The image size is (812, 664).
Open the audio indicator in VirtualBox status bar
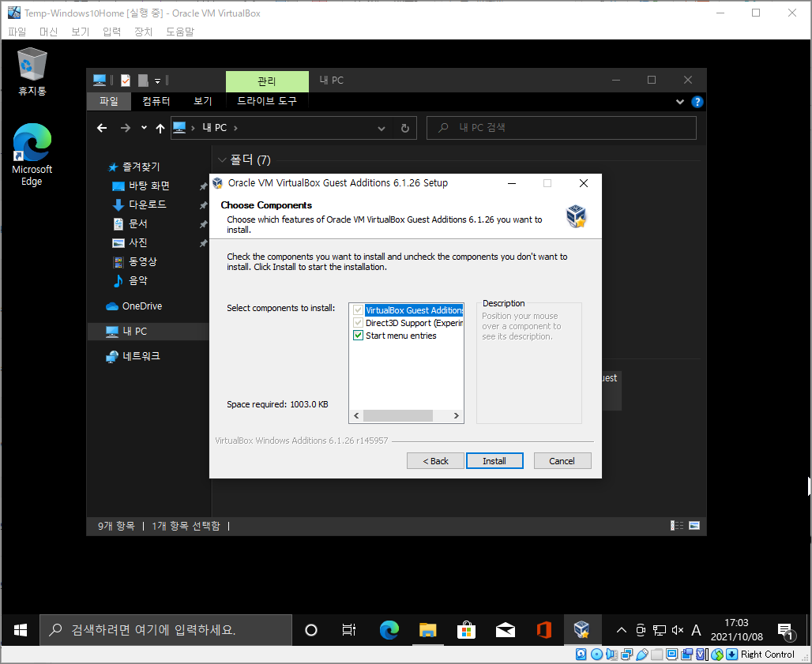[611, 655]
